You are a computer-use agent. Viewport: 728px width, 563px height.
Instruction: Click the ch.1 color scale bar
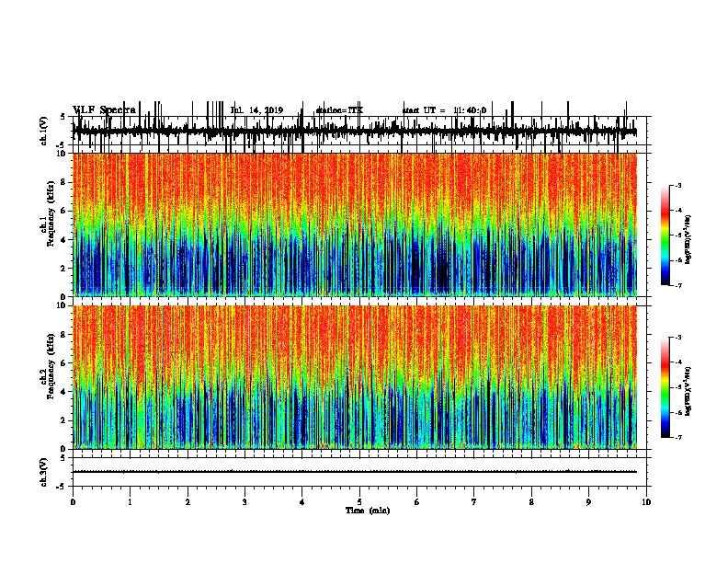(x=665, y=236)
